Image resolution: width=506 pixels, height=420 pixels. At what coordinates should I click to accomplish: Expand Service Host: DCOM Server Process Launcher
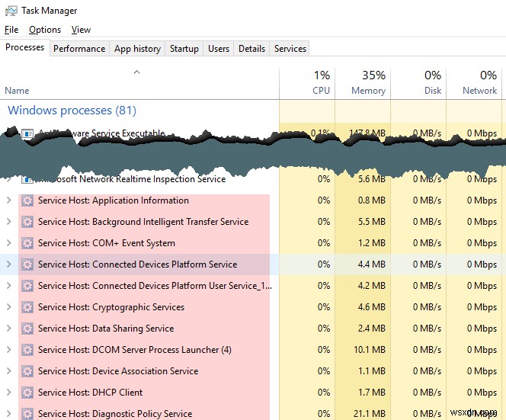click(9, 349)
